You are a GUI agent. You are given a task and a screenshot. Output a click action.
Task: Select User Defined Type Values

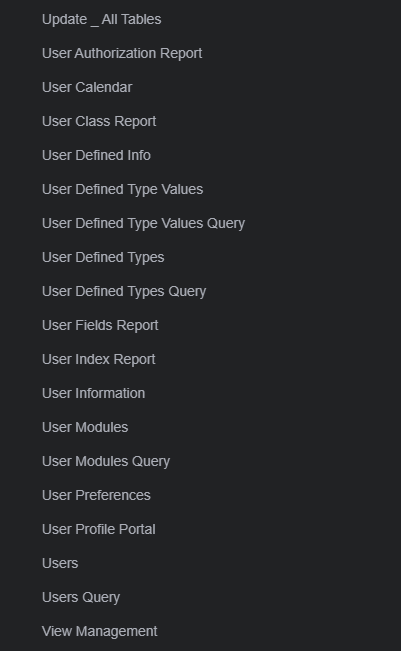(122, 190)
